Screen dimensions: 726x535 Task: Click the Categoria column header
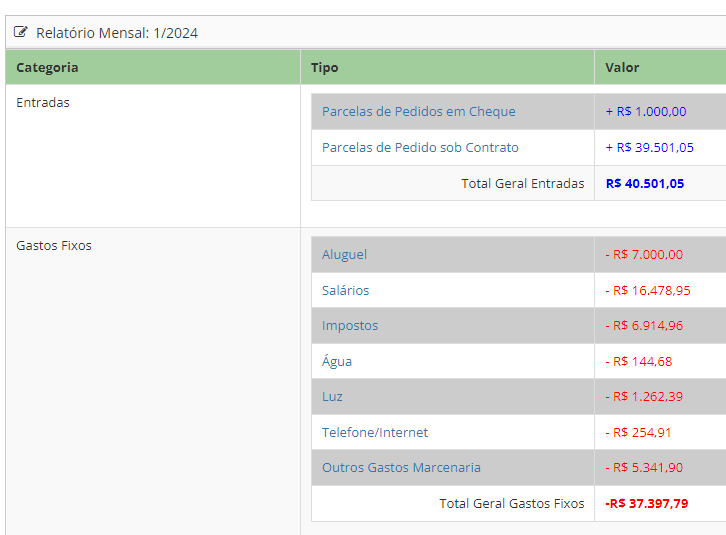pyautogui.click(x=47, y=67)
